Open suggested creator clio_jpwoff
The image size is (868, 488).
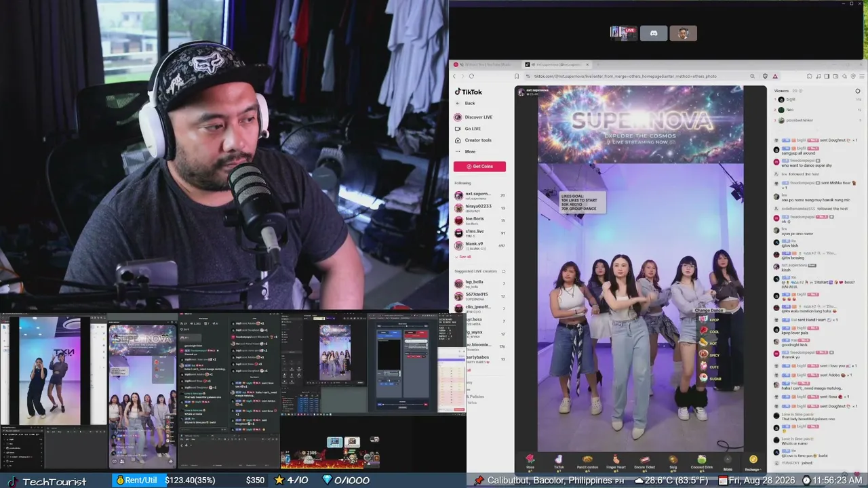480,308
